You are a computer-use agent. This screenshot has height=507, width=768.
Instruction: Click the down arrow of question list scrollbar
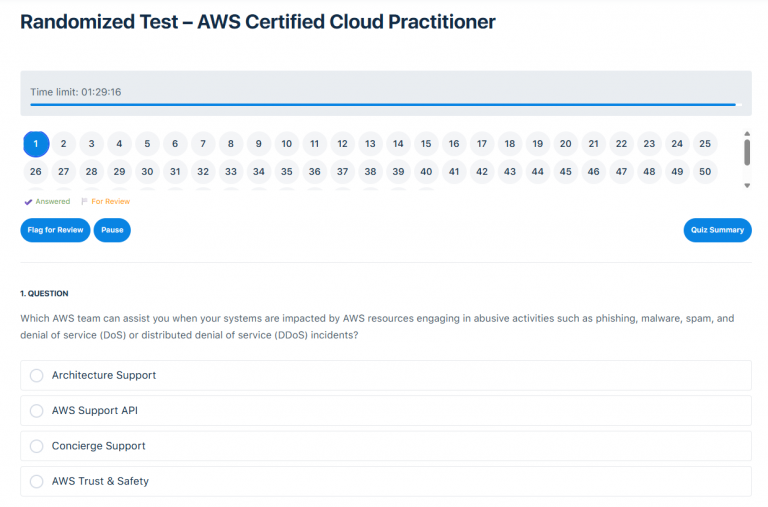(x=747, y=186)
